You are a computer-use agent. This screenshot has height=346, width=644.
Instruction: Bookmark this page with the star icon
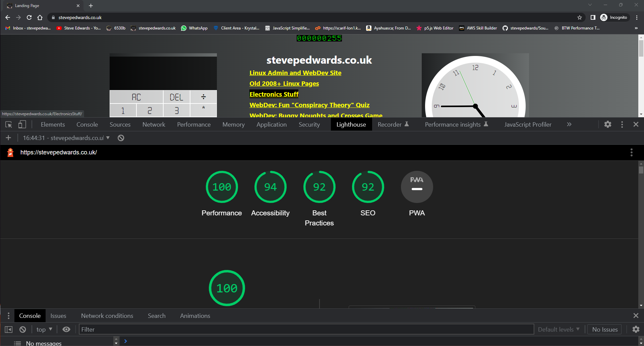[579, 17]
